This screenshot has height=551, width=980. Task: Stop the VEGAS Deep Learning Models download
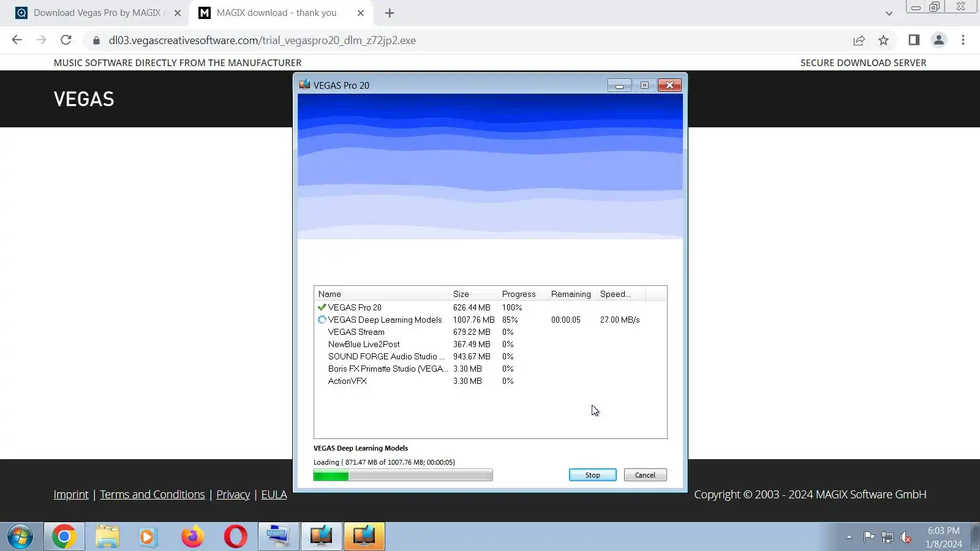click(592, 475)
